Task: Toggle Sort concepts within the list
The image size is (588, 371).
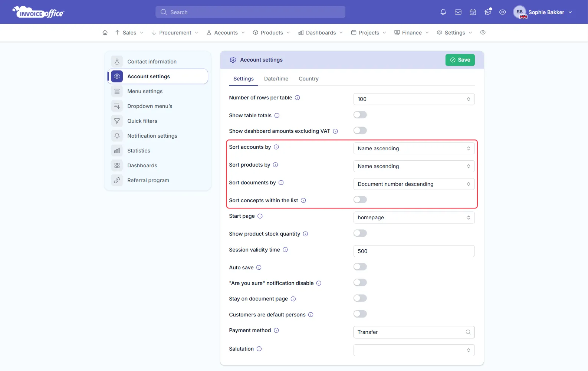Action: click(360, 200)
